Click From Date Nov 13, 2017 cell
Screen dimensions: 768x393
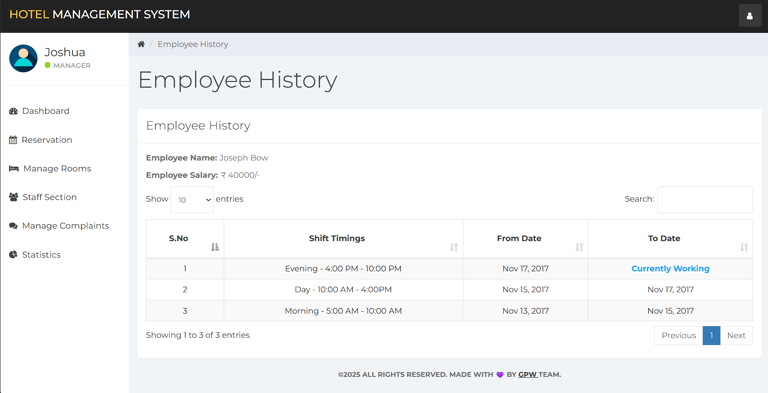[526, 311]
